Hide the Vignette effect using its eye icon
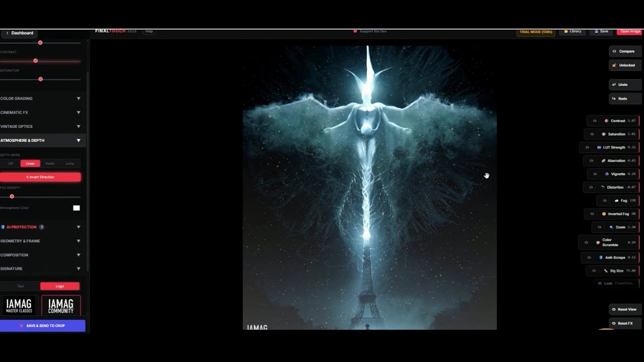This screenshot has width=644, height=362. coord(595,174)
